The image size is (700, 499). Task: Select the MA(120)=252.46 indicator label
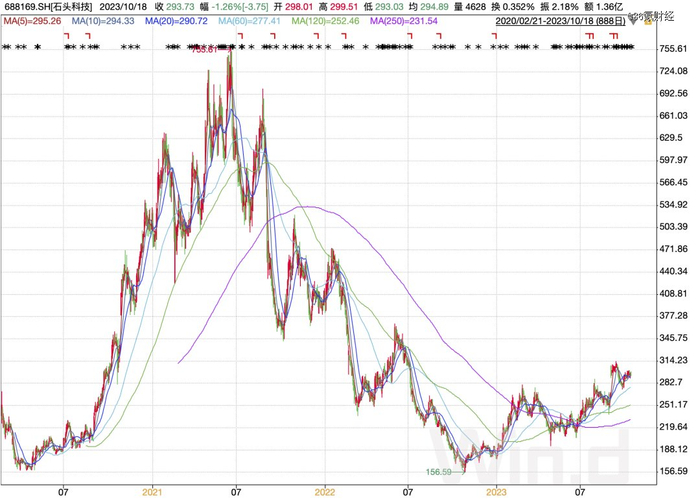tap(325, 21)
